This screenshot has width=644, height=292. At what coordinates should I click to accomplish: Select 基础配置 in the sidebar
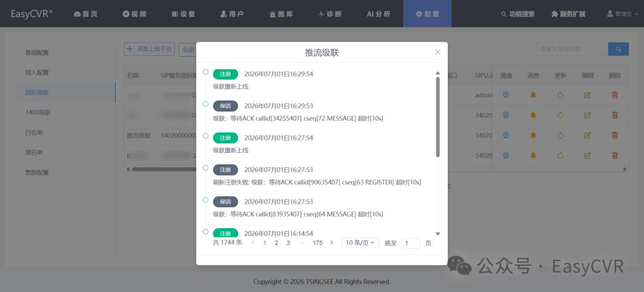[37, 53]
